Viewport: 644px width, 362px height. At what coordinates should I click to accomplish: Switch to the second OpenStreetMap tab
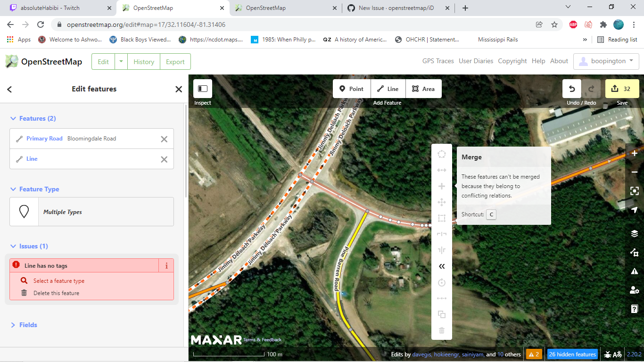[286, 8]
